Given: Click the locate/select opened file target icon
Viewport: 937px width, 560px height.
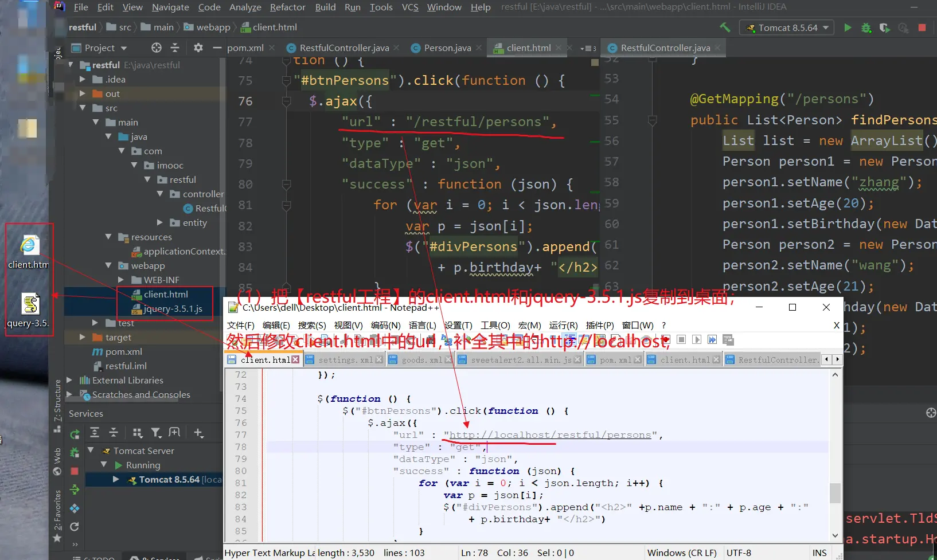Looking at the screenshot, I should 156,48.
